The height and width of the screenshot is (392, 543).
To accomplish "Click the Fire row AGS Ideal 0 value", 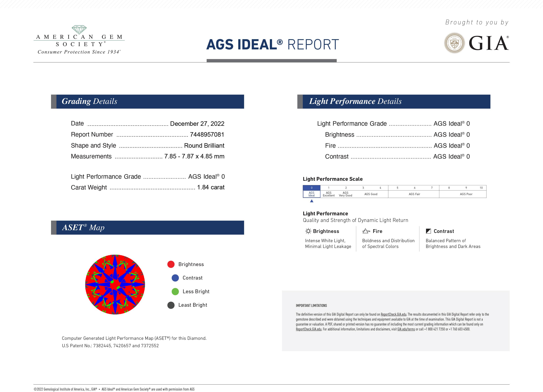I will 452,146.
